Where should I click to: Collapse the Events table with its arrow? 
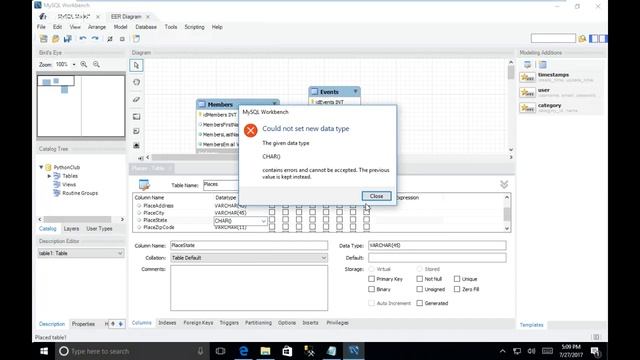click(356, 91)
